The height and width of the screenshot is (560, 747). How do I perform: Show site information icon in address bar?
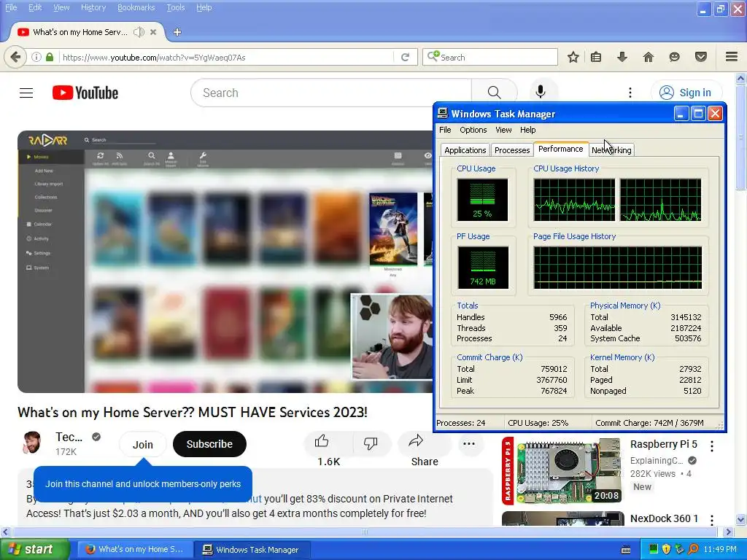[36, 57]
